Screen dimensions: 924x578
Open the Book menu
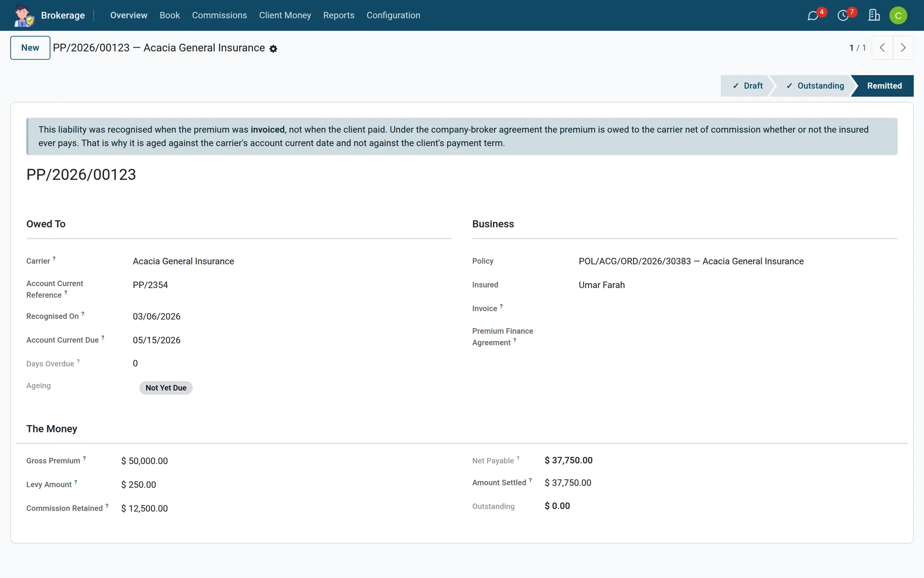point(169,15)
